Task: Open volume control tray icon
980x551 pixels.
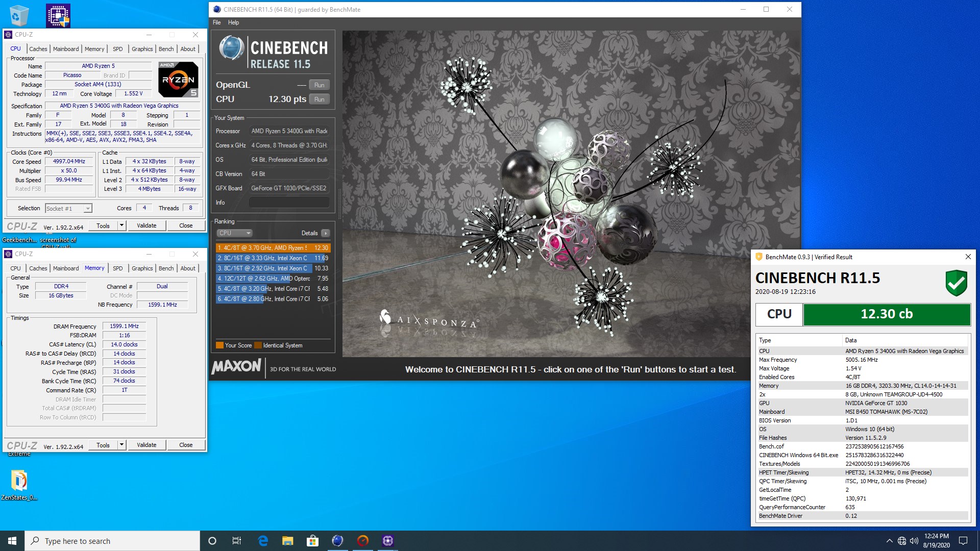Action: (914, 541)
